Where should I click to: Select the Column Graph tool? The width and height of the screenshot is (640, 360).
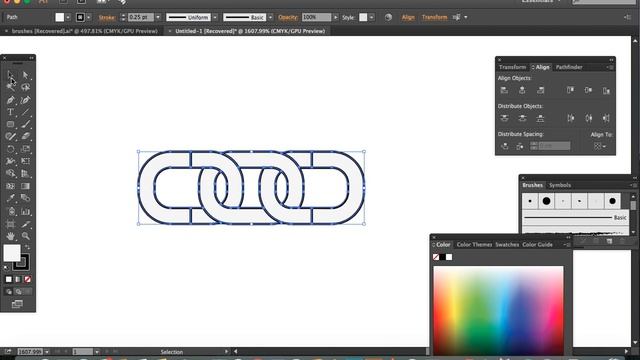pos(25,211)
